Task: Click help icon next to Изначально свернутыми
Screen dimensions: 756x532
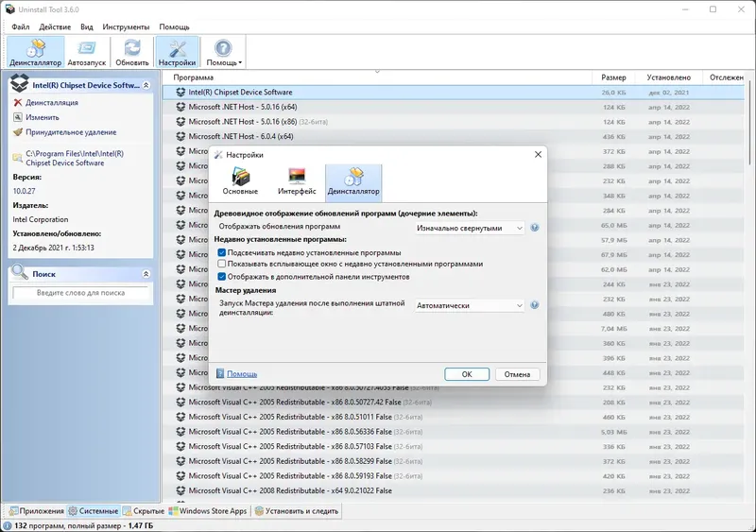Action: (x=535, y=228)
